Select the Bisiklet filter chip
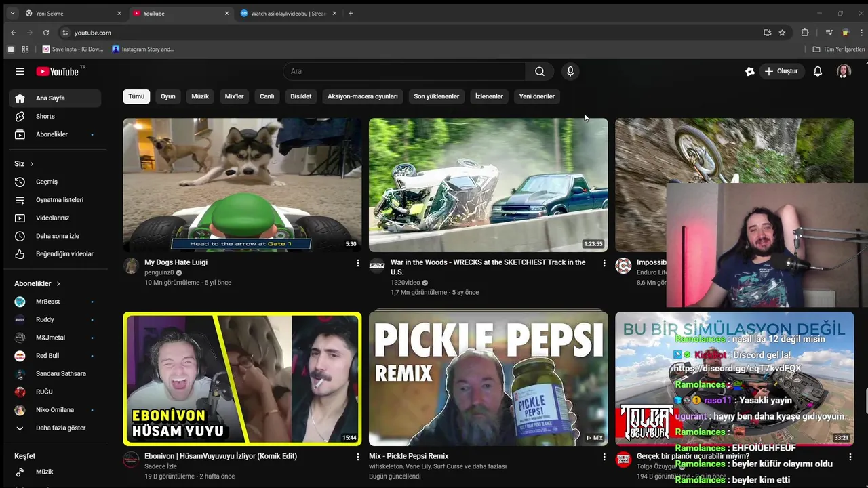 coord(301,96)
